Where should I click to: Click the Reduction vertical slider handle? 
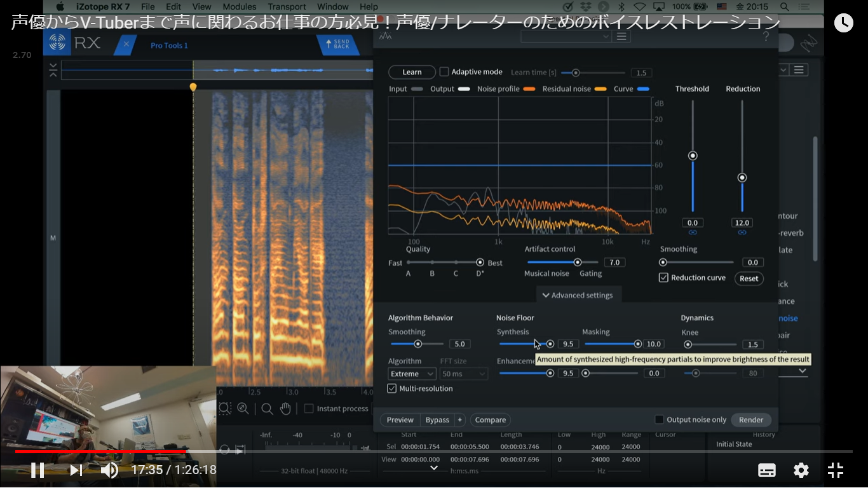[742, 178]
